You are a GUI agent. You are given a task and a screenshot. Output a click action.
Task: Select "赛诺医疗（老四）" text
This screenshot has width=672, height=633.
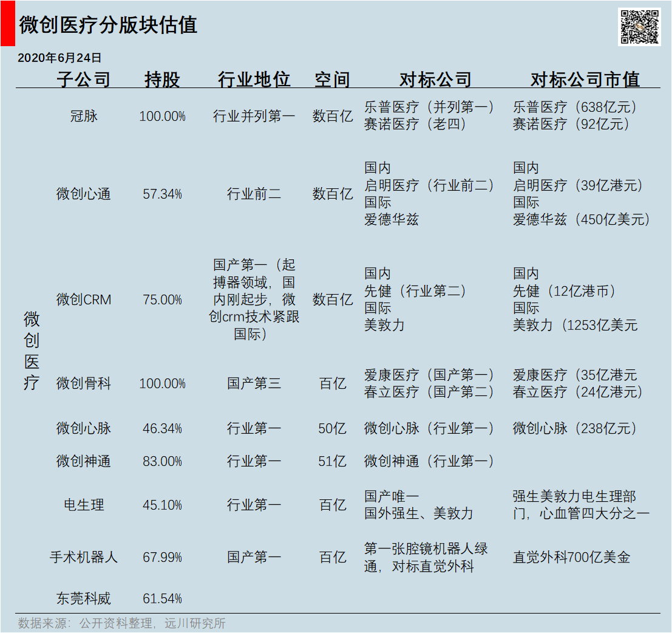415,125
